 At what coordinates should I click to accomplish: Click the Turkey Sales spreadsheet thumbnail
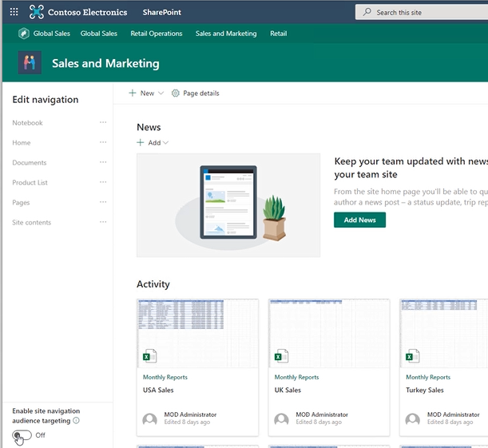tap(444, 333)
